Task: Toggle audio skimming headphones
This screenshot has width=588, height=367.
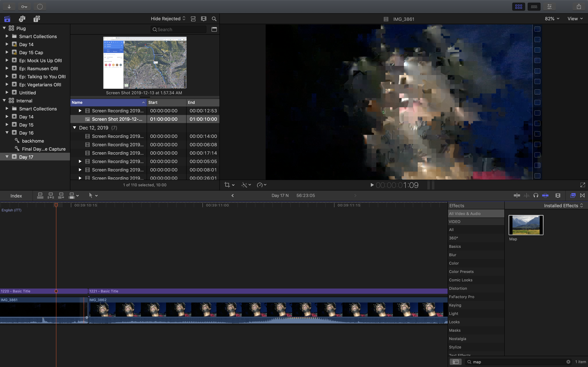Action: (536, 195)
